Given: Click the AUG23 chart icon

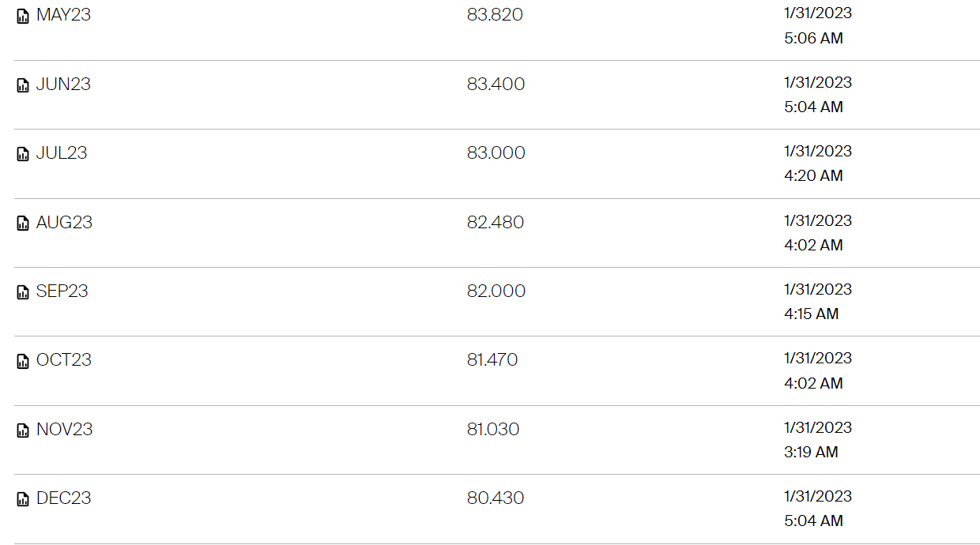Looking at the screenshot, I should coord(23,224).
